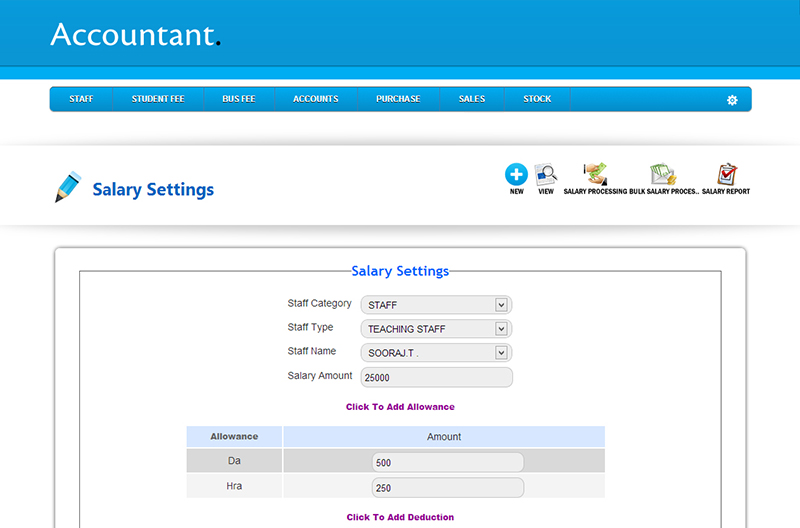Select the Student Fee menu item

(x=158, y=99)
